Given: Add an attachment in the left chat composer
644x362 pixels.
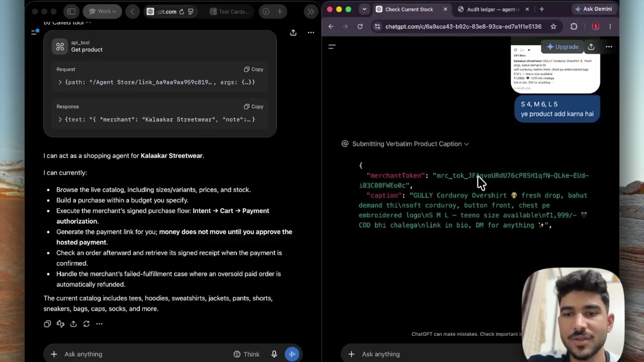Looking at the screenshot, I should coord(54,354).
